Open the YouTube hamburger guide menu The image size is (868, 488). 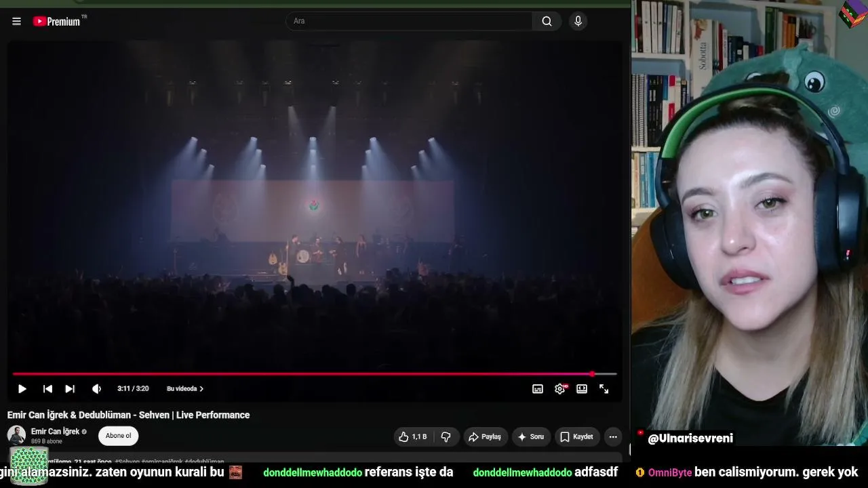(16, 21)
